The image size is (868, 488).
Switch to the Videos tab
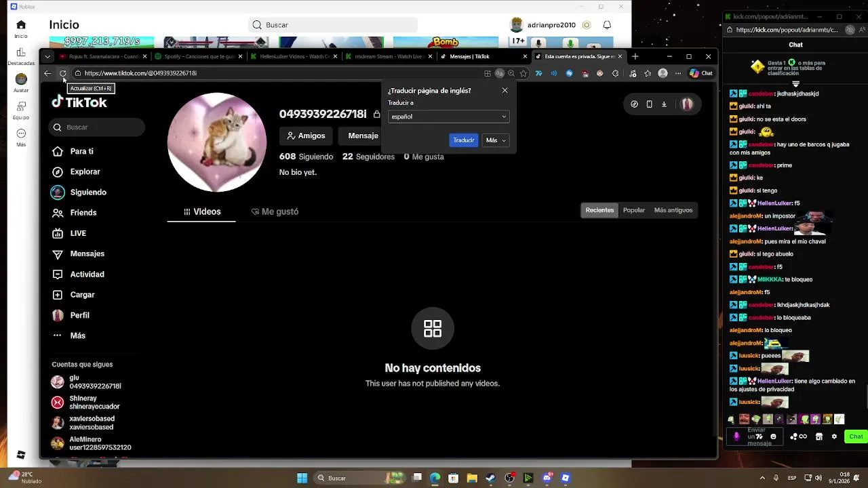(x=202, y=211)
